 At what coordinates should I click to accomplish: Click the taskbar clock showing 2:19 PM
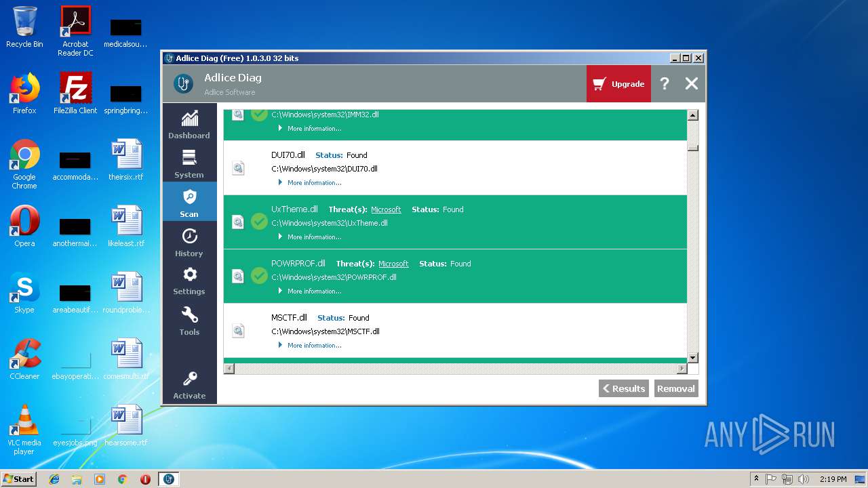pos(833,479)
